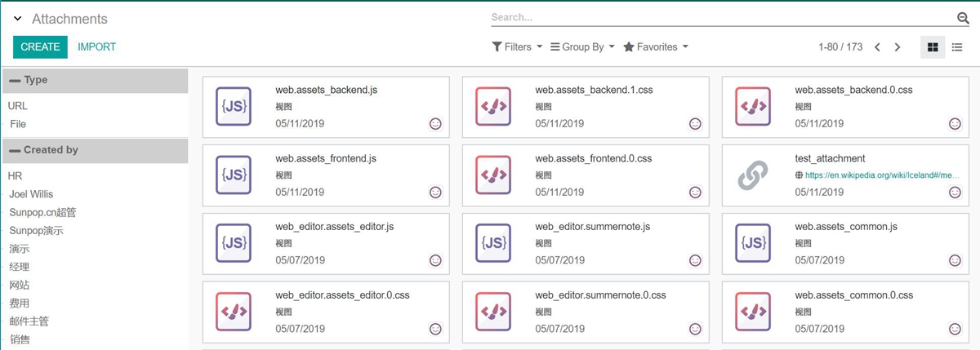Open the Wikipedia Iceland link
The width and height of the screenshot is (980, 350).
pos(871,175)
